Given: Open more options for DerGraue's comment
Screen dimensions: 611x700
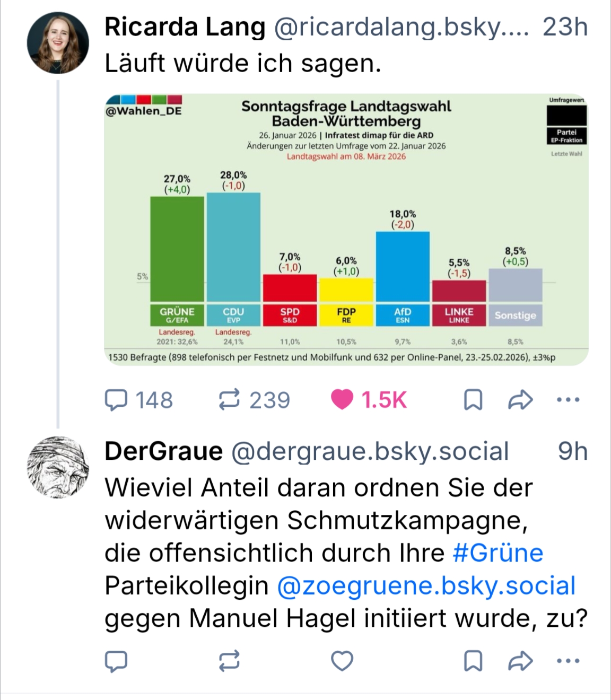Looking at the screenshot, I should (x=568, y=661).
